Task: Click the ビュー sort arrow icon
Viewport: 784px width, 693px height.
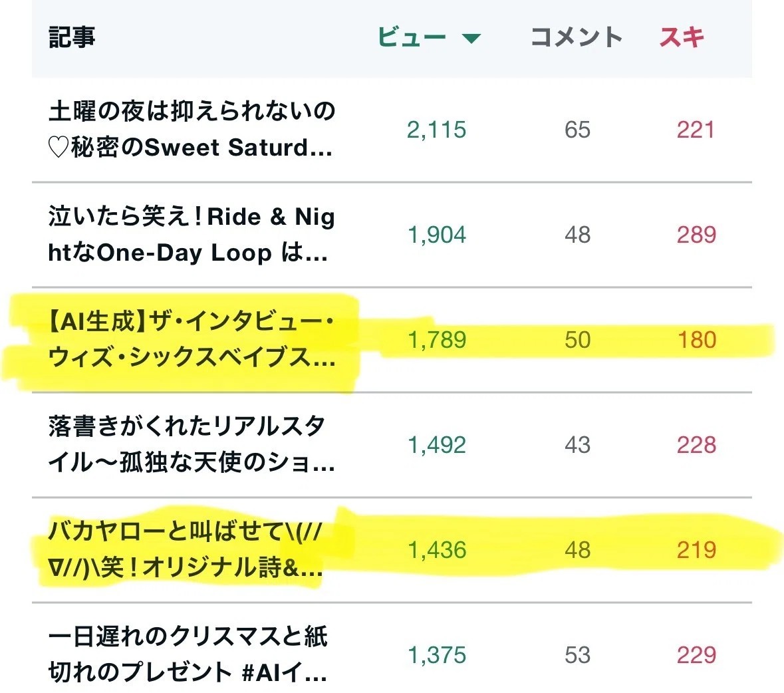Action: coord(471,39)
